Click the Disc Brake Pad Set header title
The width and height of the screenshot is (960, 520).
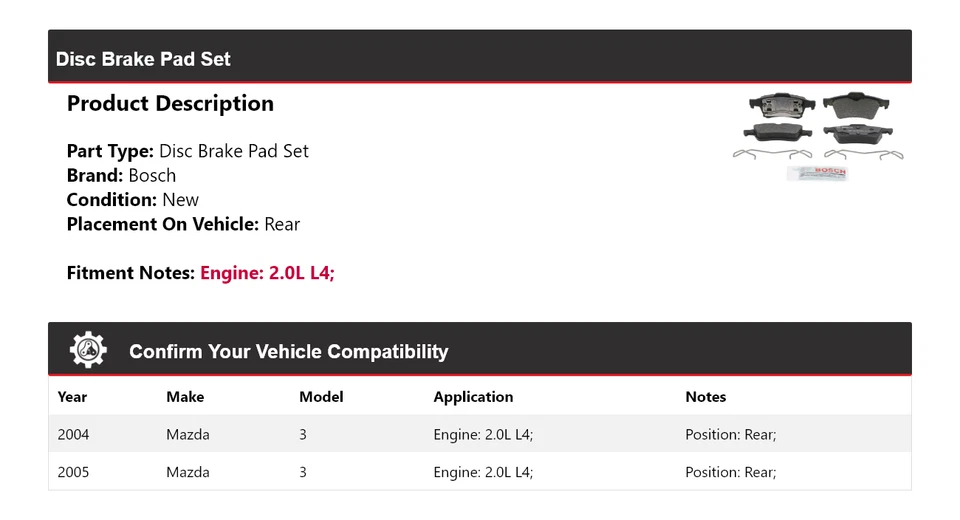click(x=143, y=59)
